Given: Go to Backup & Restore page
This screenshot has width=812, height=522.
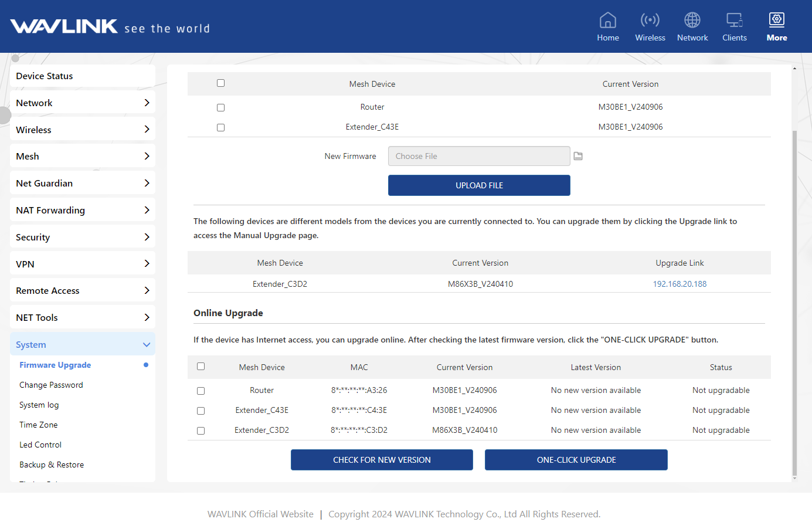Looking at the screenshot, I should pyautogui.click(x=52, y=465).
